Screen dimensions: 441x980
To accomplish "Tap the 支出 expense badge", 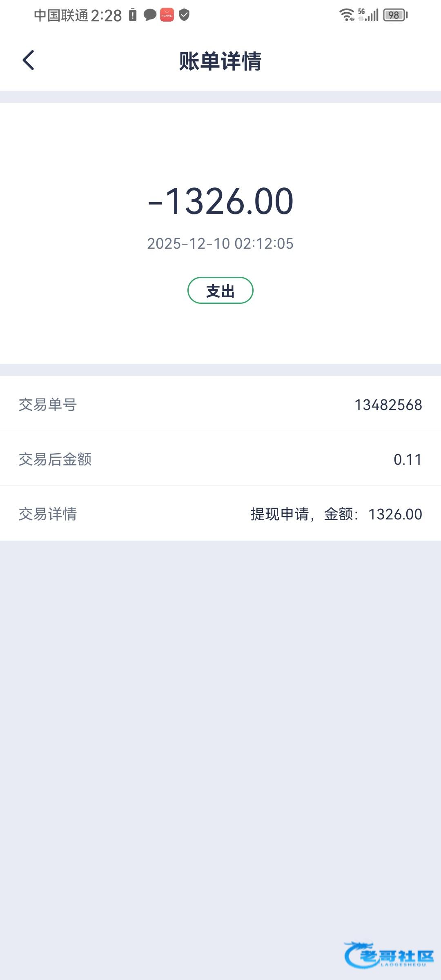I will click(x=220, y=290).
